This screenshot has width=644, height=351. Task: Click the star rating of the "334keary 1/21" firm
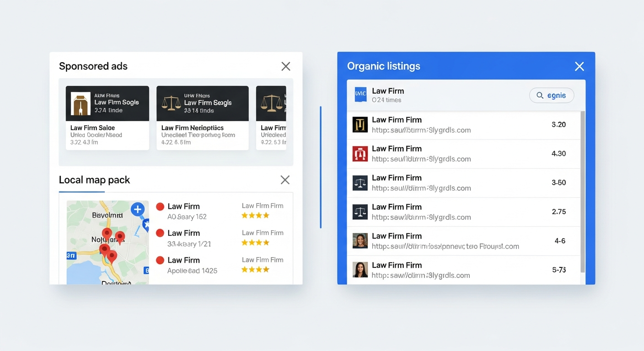click(x=255, y=243)
